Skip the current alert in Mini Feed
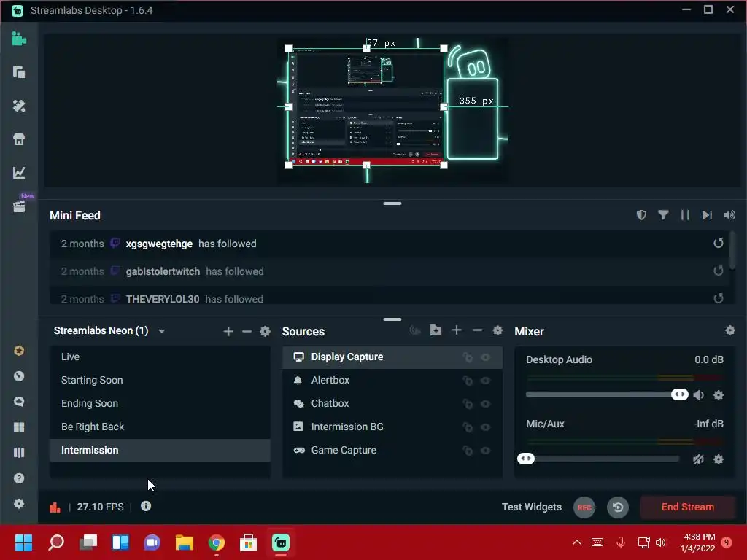 coord(707,215)
